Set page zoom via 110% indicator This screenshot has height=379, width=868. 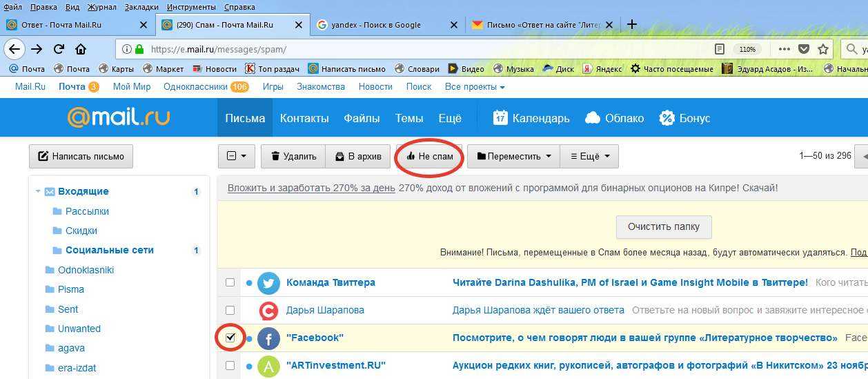coord(747,49)
